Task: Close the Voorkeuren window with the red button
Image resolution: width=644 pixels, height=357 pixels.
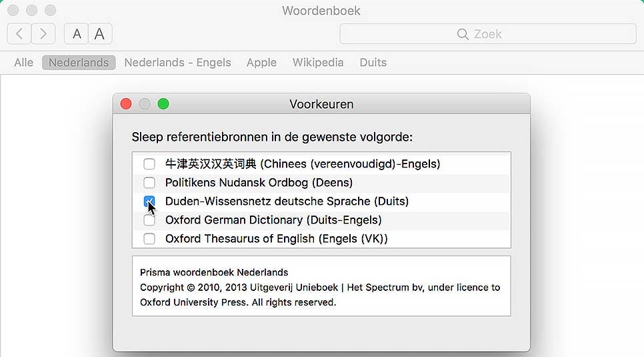Action: pyautogui.click(x=126, y=104)
